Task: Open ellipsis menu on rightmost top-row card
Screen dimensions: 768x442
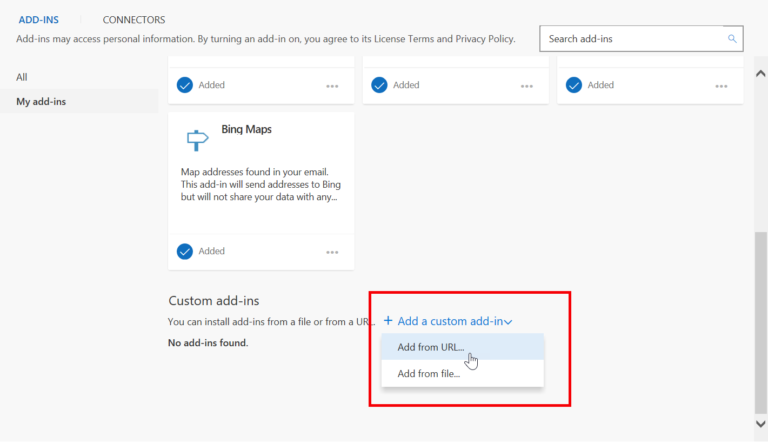Action: coord(721,86)
